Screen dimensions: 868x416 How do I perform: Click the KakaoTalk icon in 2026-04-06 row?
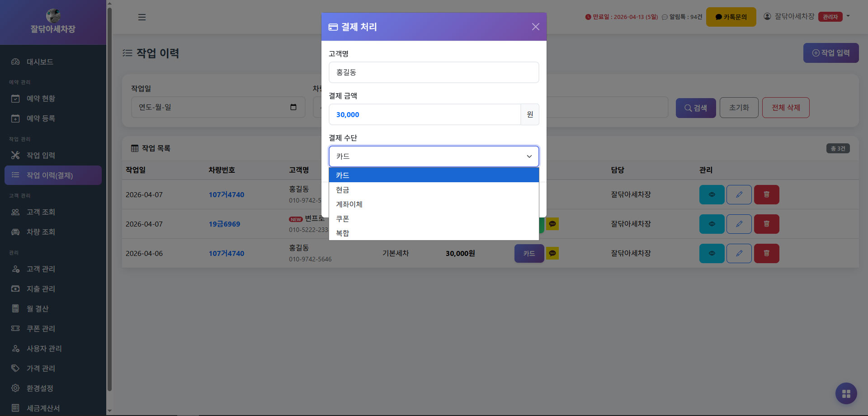[552, 253]
